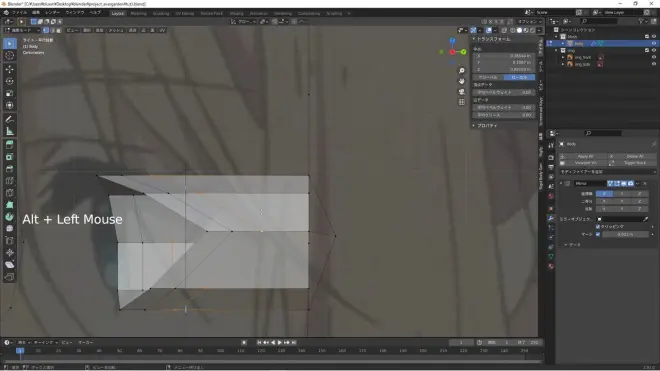Toggle Mirror modifier axis X
The height and width of the screenshot is (371, 660).
click(604, 194)
